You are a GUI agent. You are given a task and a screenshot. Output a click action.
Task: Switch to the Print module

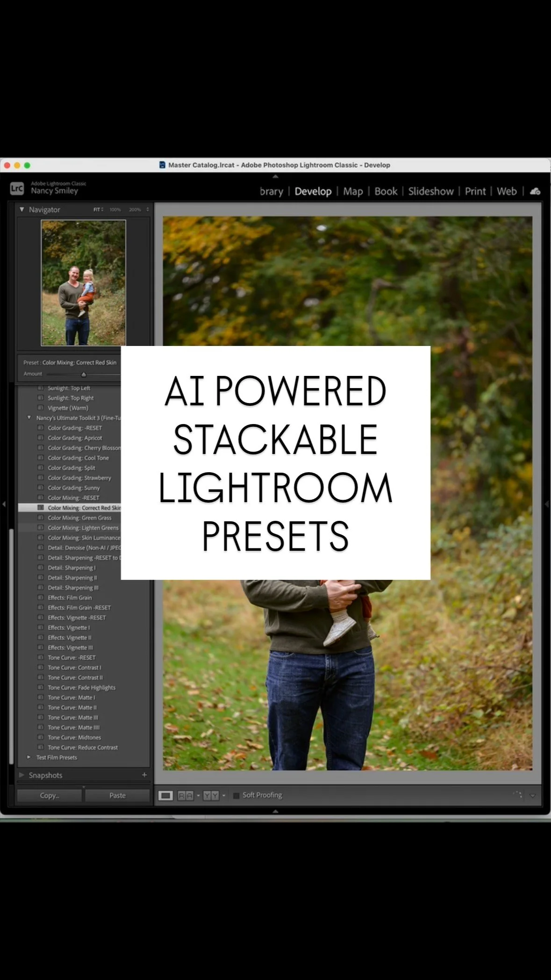point(475,191)
